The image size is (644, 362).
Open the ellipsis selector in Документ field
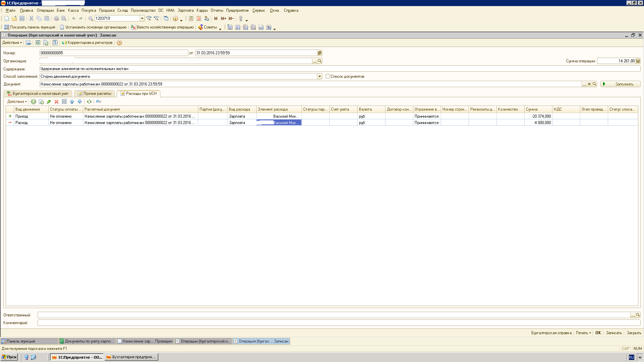click(x=584, y=84)
